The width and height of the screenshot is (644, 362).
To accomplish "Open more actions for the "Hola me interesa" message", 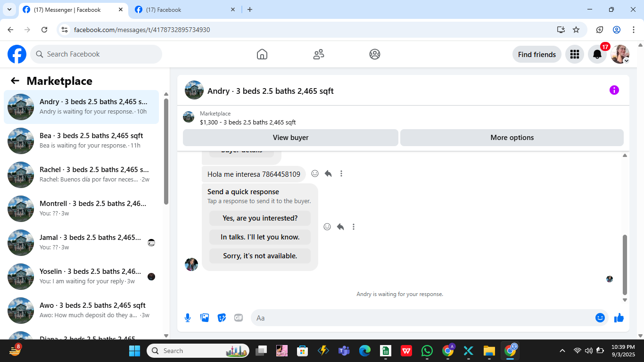I will (x=341, y=173).
